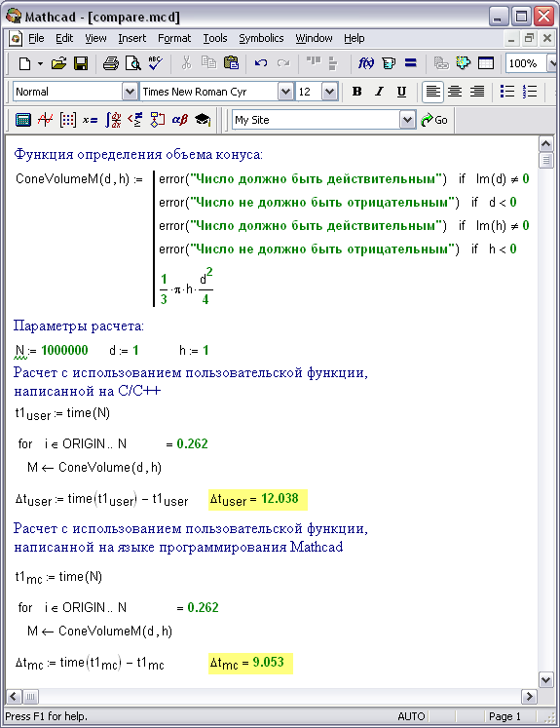Screen dimensions: 560x728
Task: Align regions down icon
Action: point(333,63)
